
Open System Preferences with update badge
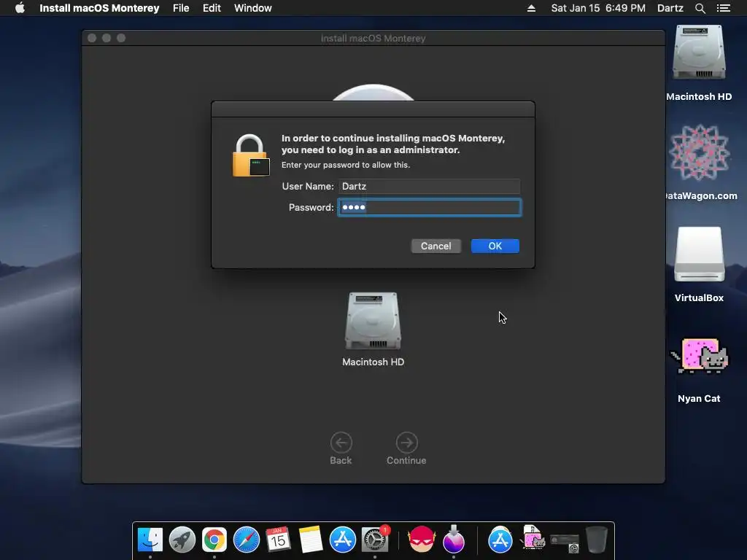[x=375, y=540]
